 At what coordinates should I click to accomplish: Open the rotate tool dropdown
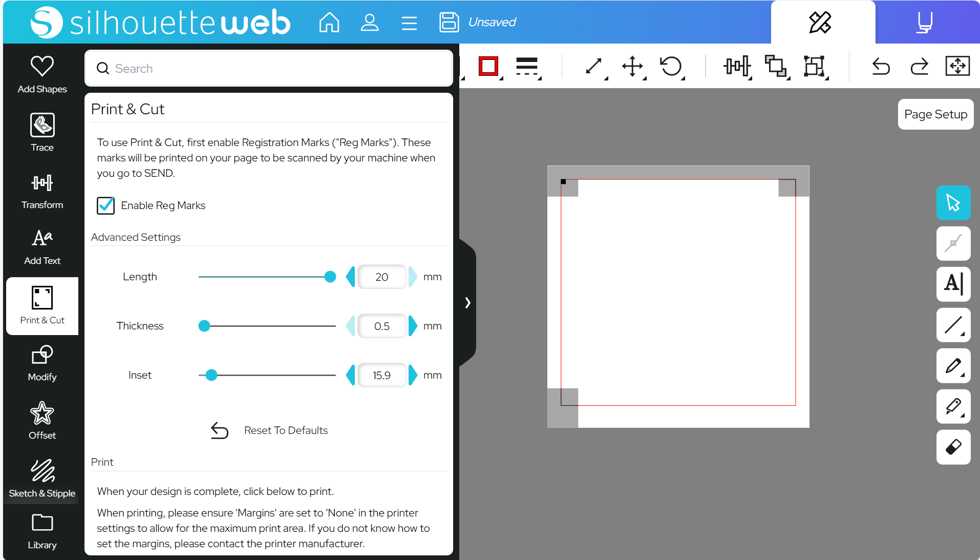(672, 67)
